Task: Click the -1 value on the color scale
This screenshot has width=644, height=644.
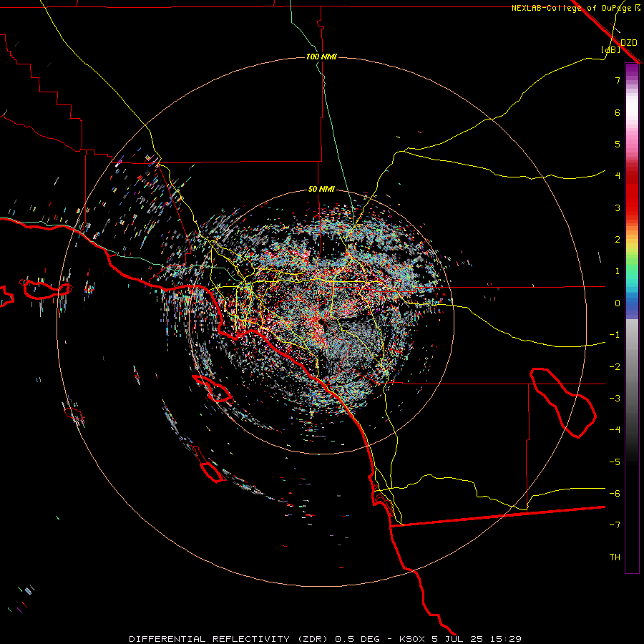Action: pos(615,335)
